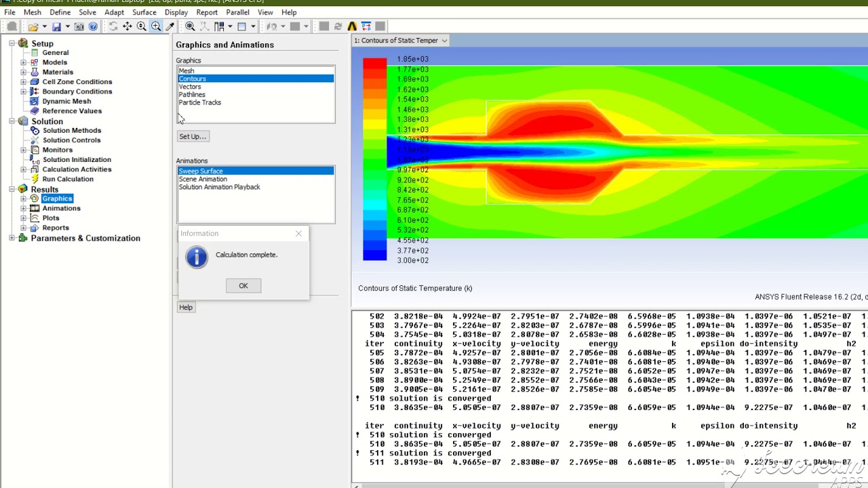This screenshot has height=488, width=868.
Task: Click the axes orientation toolbar icon
Action: (x=205, y=26)
